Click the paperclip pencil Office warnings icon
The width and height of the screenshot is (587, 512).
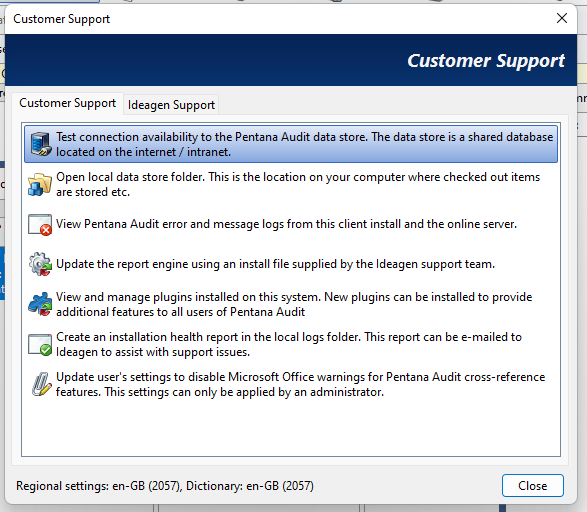41,384
